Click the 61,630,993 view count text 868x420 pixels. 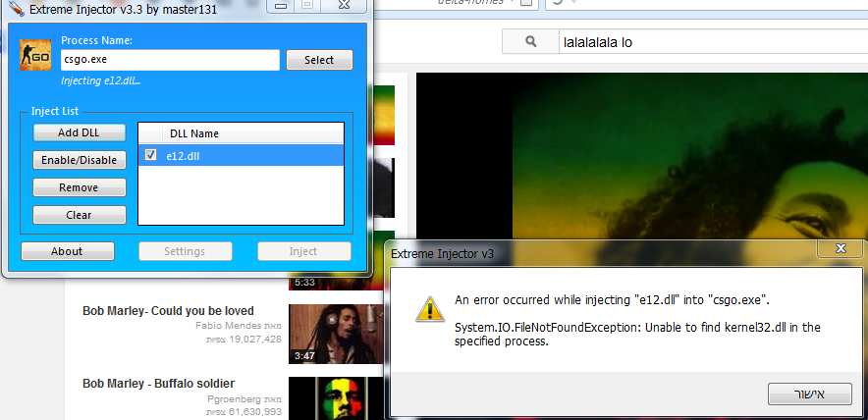[x=253, y=412]
